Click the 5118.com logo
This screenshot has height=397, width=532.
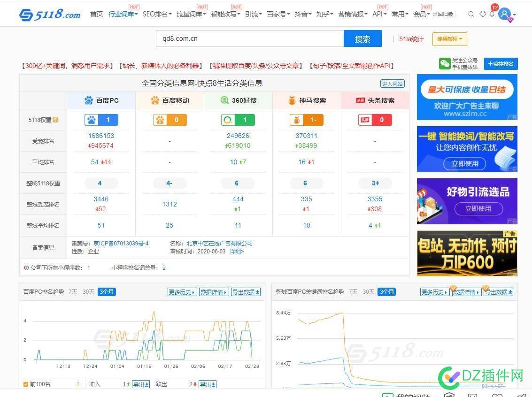[x=50, y=14]
